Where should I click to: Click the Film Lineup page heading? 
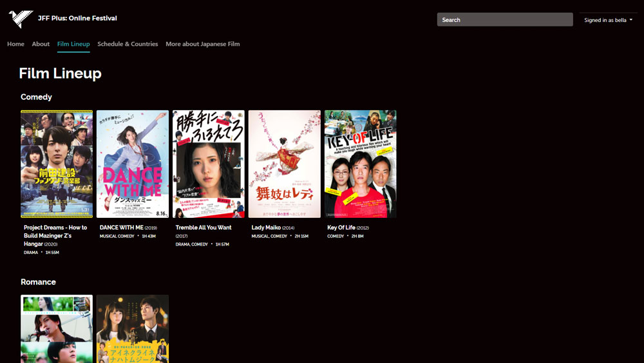tap(60, 73)
